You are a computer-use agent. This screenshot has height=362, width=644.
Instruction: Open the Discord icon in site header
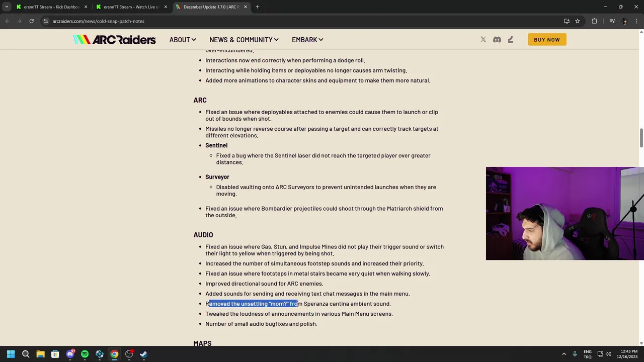pos(497,40)
